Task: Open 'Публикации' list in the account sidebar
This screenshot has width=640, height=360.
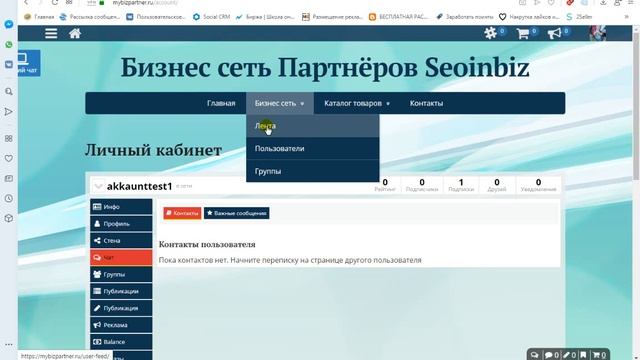Action: click(121, 291)
